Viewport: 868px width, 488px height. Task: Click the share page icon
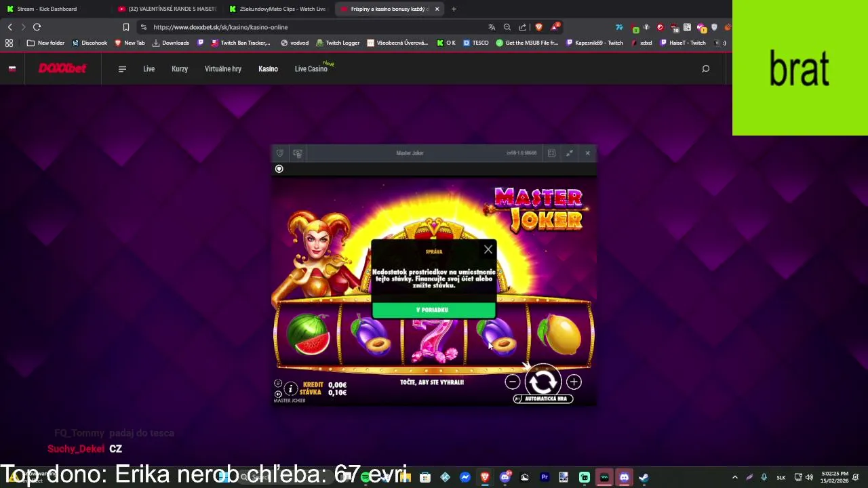522,27
